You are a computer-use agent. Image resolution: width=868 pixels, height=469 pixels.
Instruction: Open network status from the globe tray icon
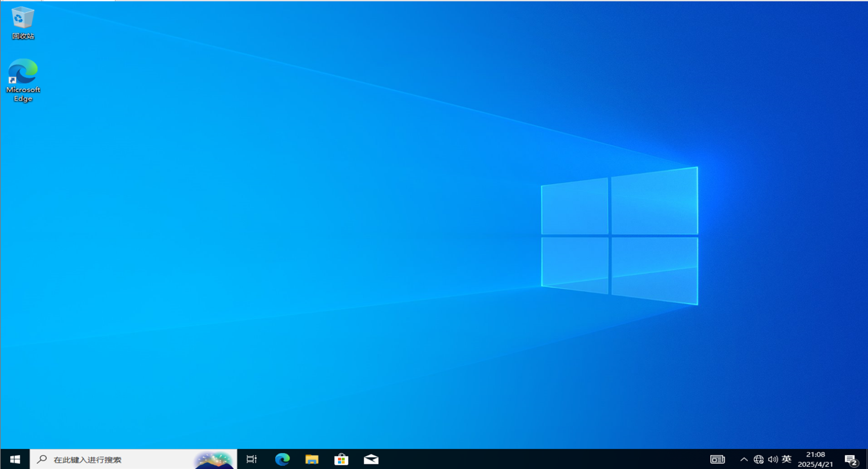click(758, 459)
